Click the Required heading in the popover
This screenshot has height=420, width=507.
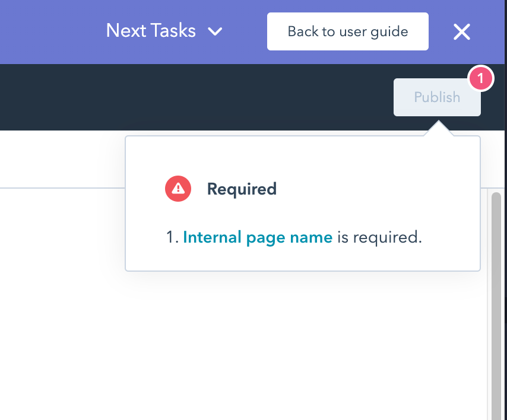[242, 189]
